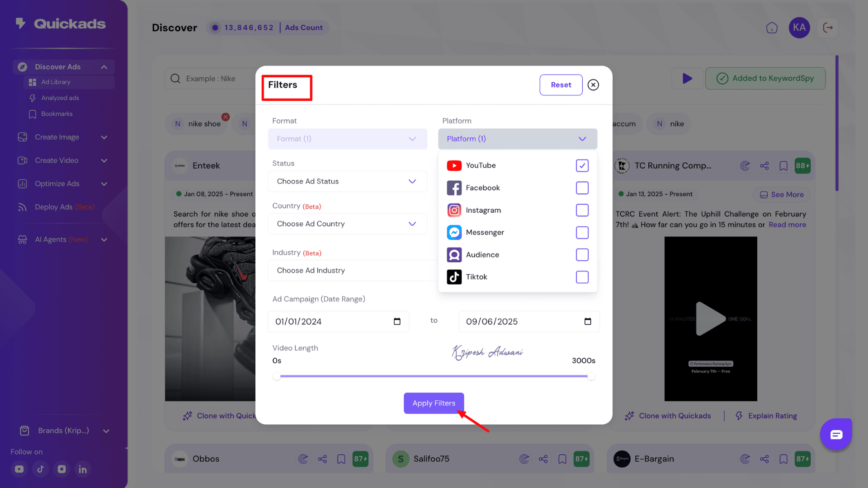This screenshot has height=488, width=868.
Task: Bookmark the TC Running Company ad
Action: click(783, 166)
